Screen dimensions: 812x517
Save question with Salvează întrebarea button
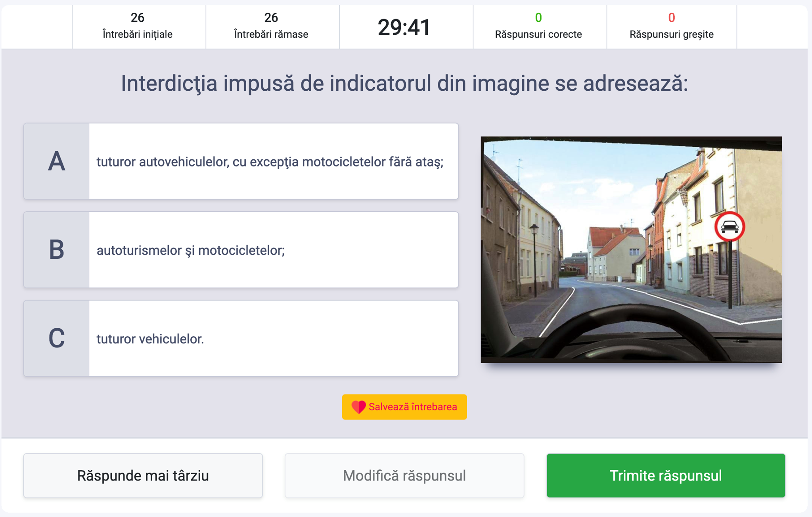point(404,407)
